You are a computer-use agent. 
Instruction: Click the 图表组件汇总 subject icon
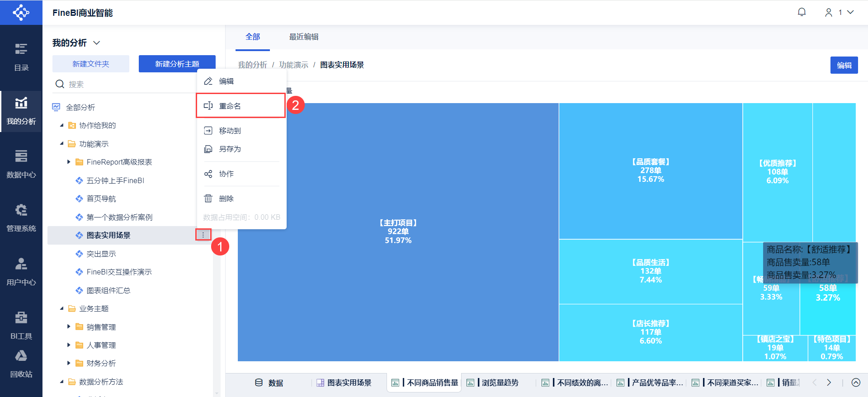point(79,290)
